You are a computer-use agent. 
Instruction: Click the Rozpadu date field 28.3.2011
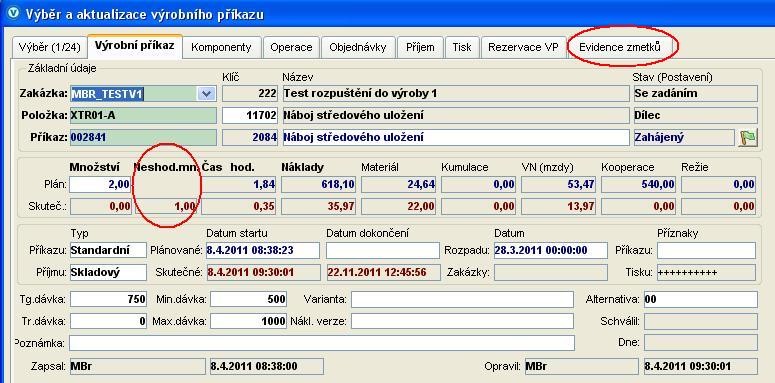551,251
